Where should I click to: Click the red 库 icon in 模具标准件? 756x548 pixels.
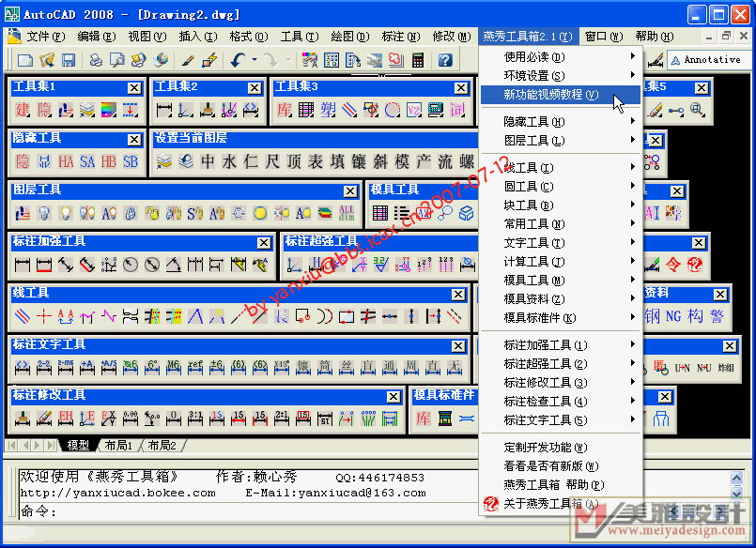pyautogui.click(x=424, y=418)
